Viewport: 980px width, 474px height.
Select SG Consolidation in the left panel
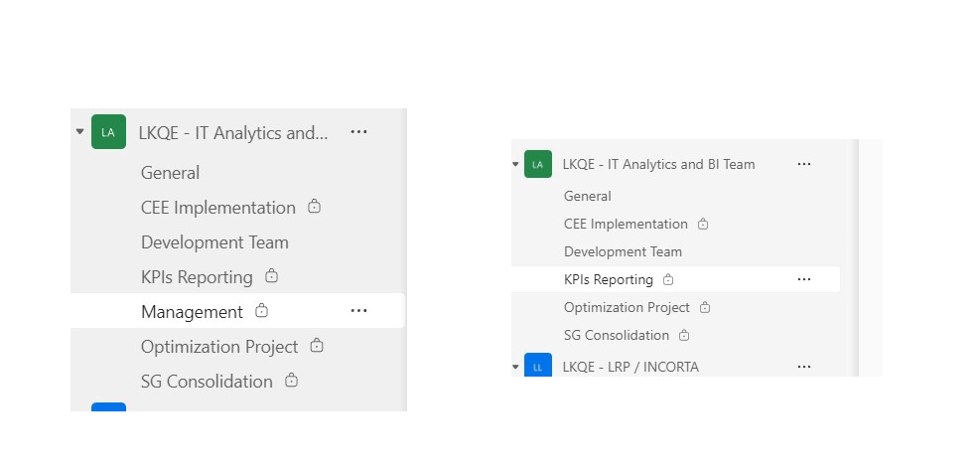[207, 381]
